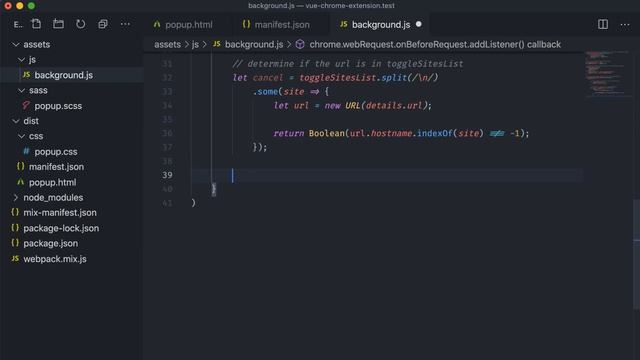Click the sass icon next to popup.scss
The height and width of the screenshot is (360, 640).
pyautogui.click(x=26, y=105)
